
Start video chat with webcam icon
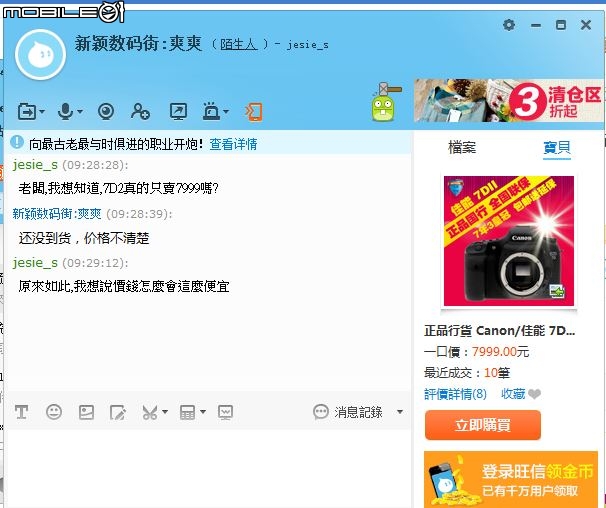[106, 111]
